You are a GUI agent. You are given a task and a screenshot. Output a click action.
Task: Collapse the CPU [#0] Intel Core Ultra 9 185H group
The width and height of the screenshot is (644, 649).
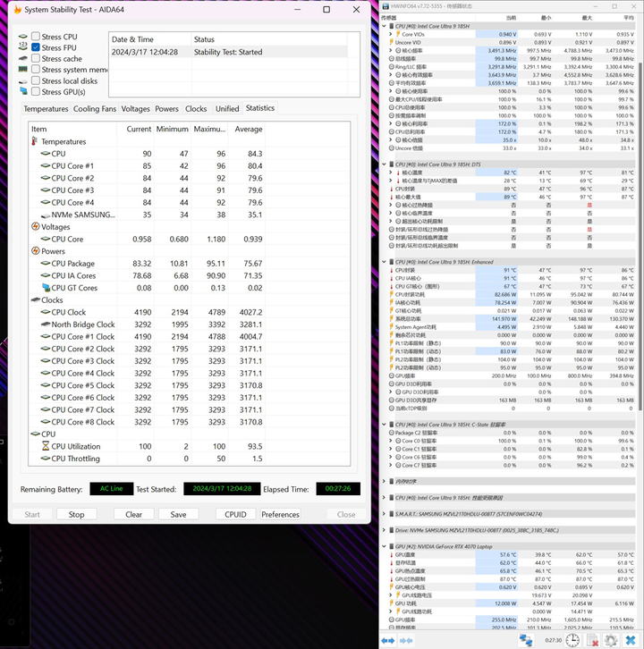[x=384, y=26]
